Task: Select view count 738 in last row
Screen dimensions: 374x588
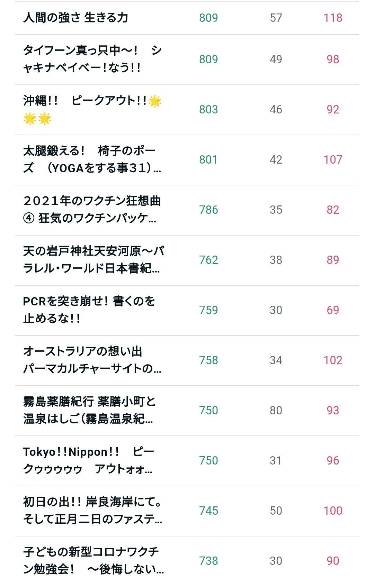Action: [208, 561]
